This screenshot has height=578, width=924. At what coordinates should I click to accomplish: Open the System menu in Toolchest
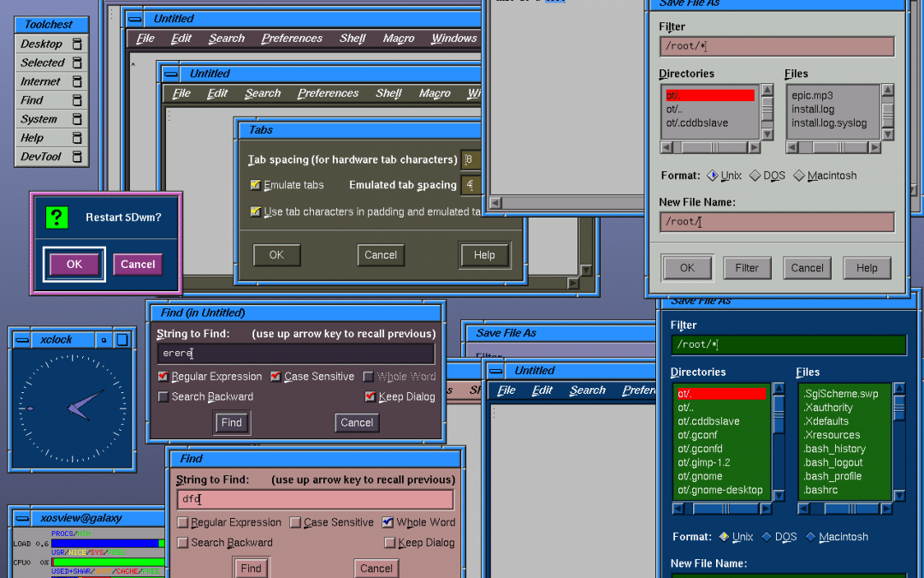coord(52,119)
